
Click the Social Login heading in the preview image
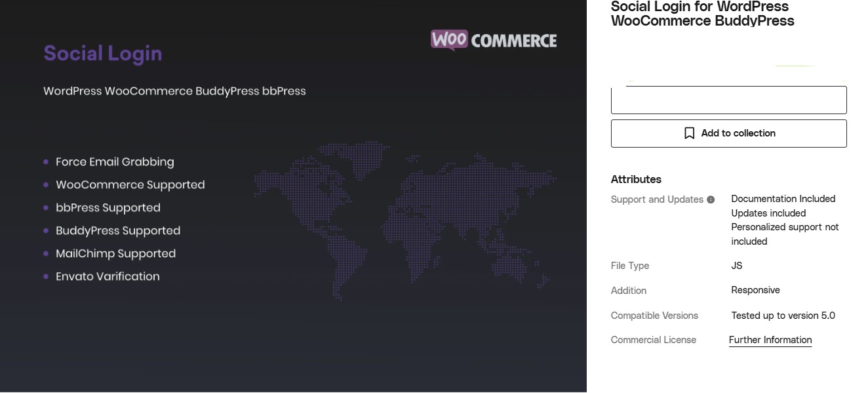point(103,53)
